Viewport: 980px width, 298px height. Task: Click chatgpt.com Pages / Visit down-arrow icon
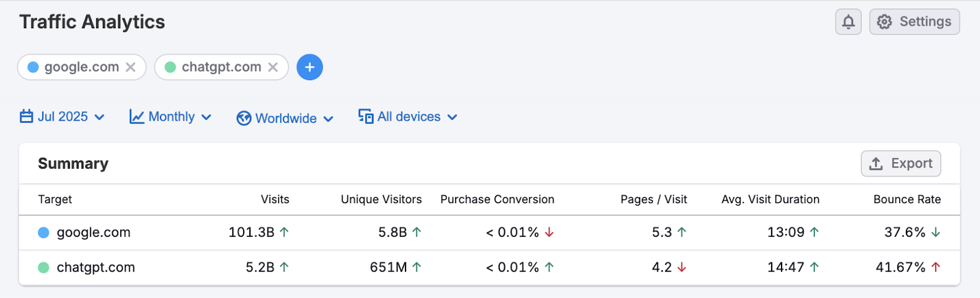682,267
